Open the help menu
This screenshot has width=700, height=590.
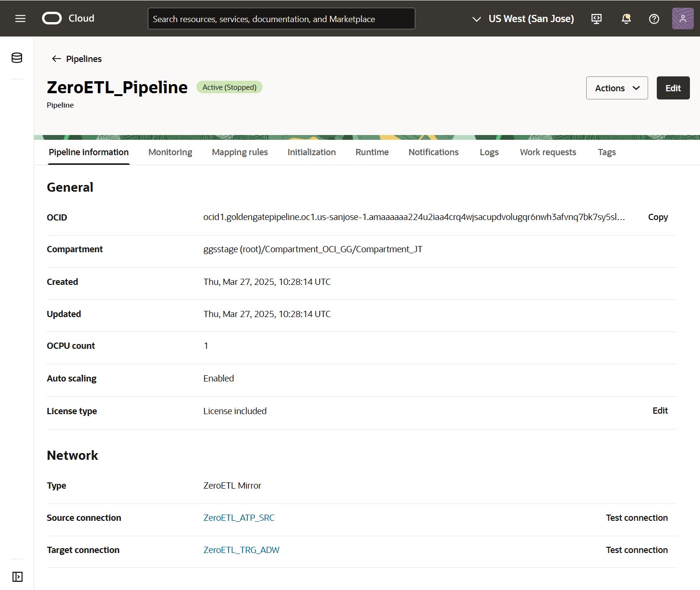(x=654, y=18)
